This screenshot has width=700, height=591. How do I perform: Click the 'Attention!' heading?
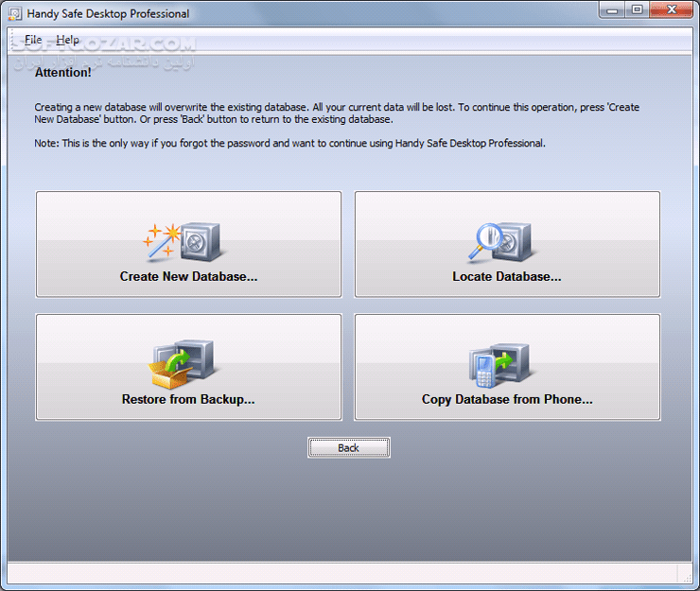(x=63, y=72)
